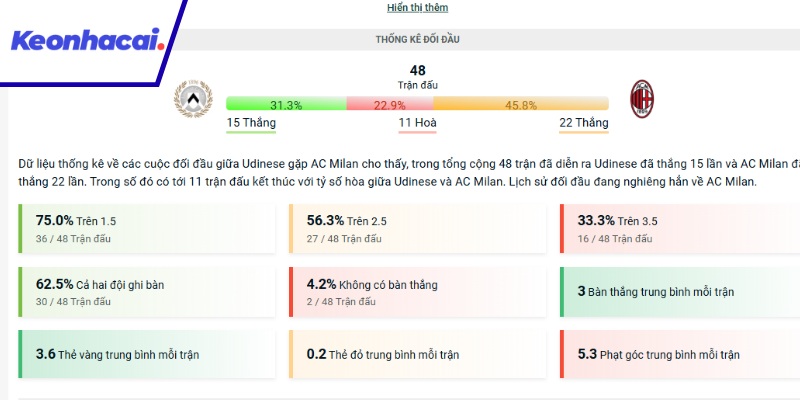The height and width of the screenshot is (400, 800).
Task: Click the "22 Thắng" AC Milan wins label
Action: pos(583,123)
